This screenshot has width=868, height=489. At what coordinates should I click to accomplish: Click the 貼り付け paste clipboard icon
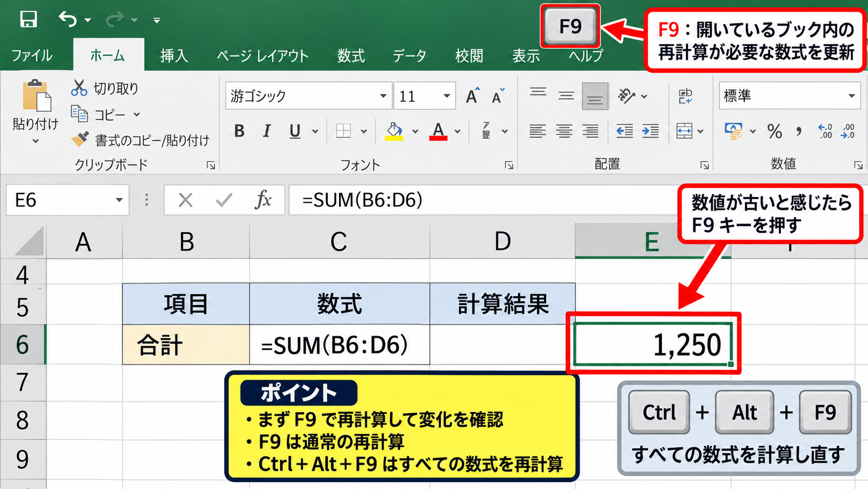(x=36, y=96)
